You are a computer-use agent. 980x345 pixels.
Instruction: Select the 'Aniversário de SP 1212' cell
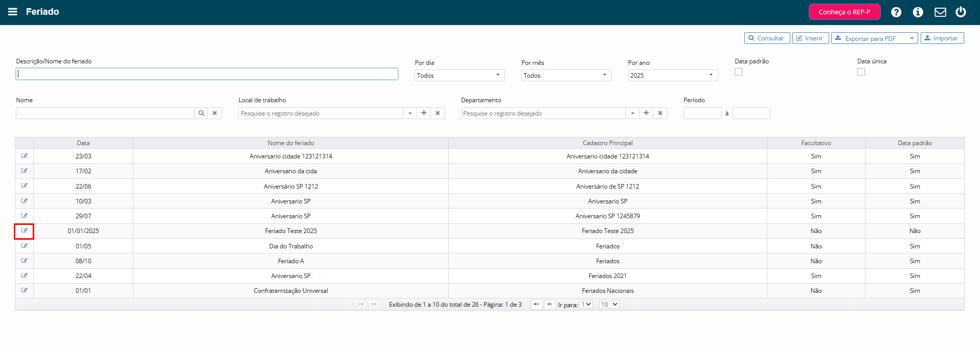point(608,187)
